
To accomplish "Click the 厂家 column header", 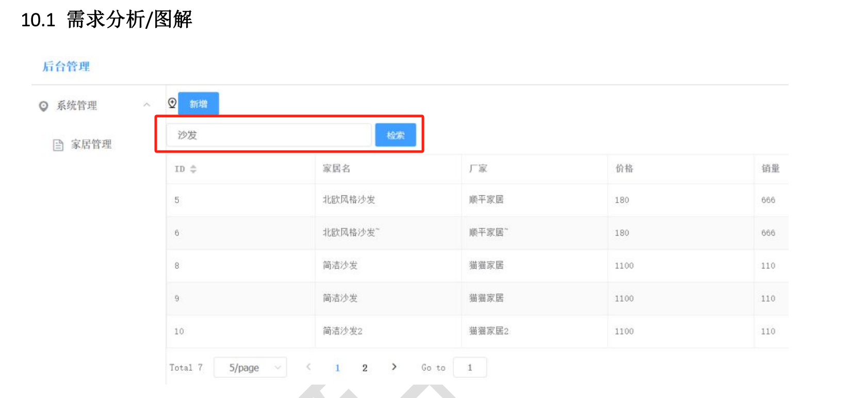I will 478,169.
